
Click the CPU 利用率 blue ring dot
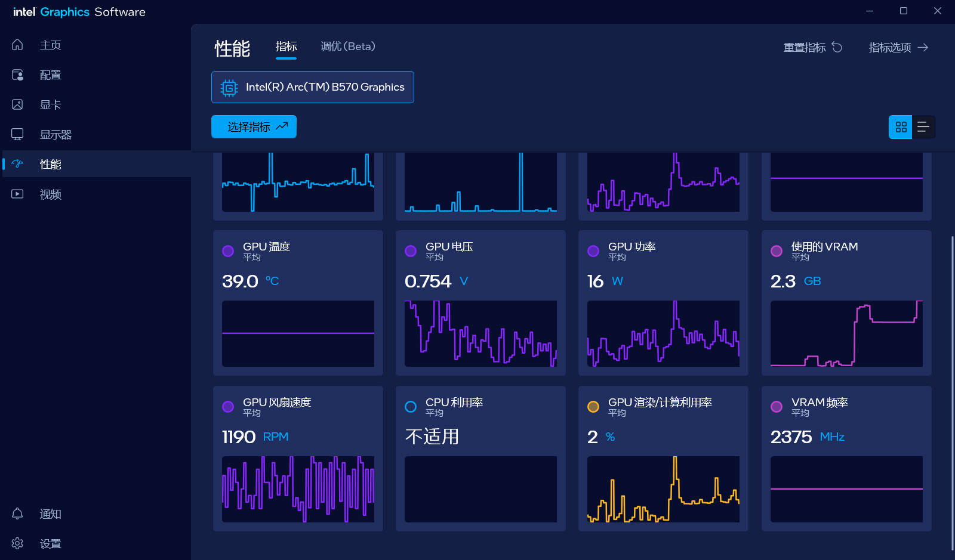point(411,407)
